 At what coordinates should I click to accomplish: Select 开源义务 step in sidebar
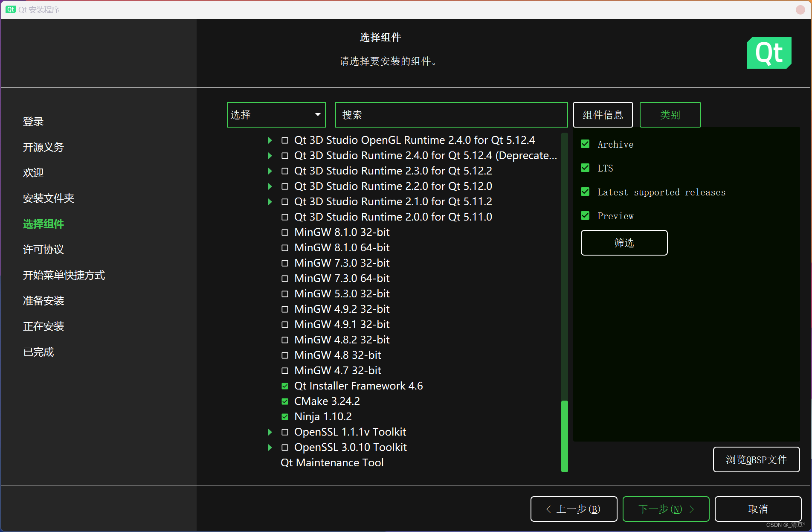coord(43,147)
